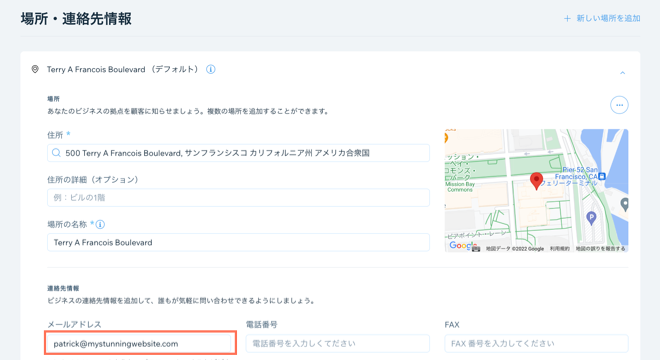
Task: Click the FAX number input field
Action: coord(536,344)
